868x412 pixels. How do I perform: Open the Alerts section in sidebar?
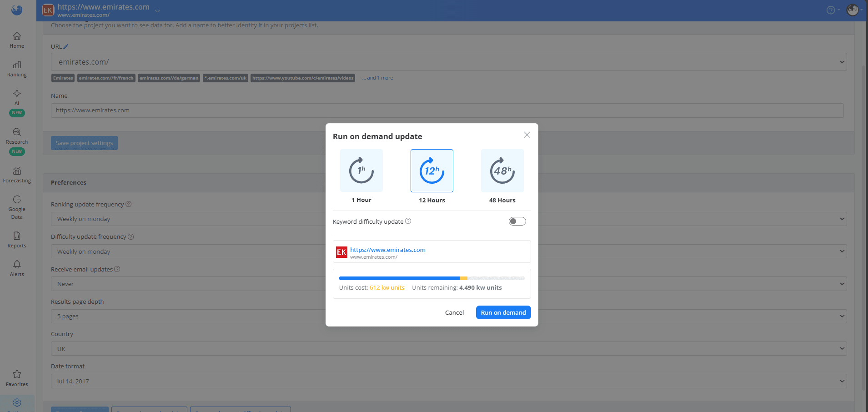click(17, 268)
